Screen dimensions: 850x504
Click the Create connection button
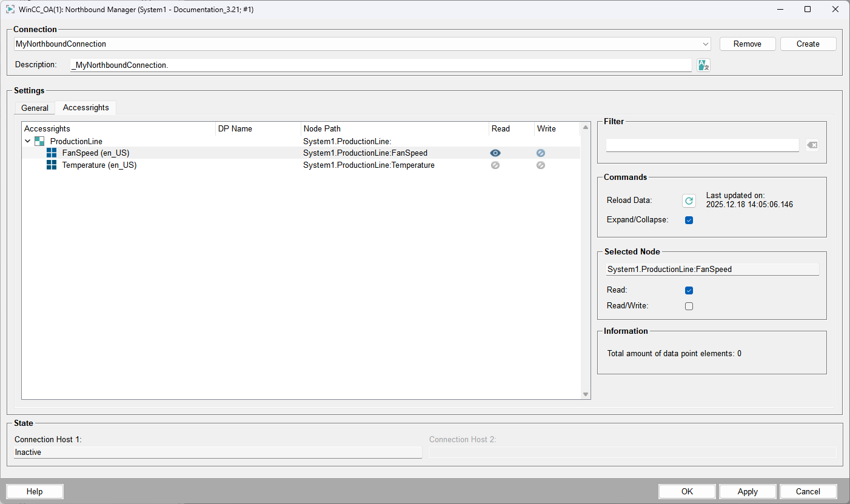point(808,44)
